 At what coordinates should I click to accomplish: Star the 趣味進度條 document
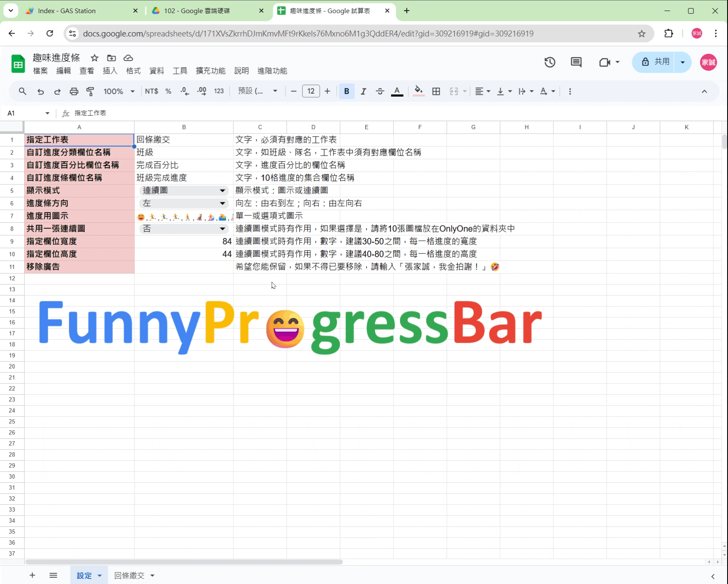[94, 58]
